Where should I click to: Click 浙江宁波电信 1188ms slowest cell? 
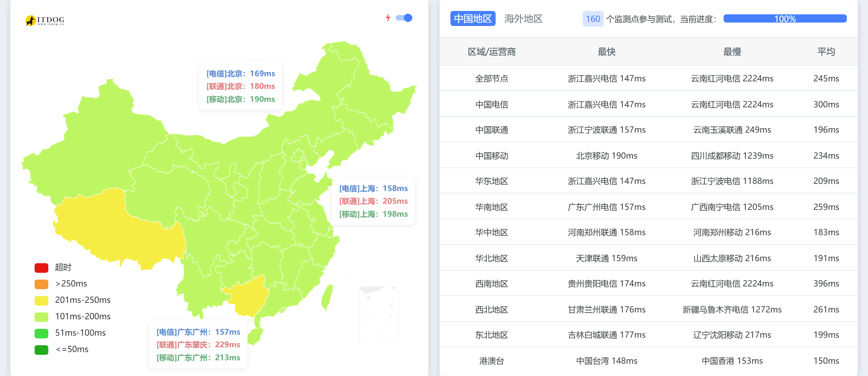(x=732, y=181)
